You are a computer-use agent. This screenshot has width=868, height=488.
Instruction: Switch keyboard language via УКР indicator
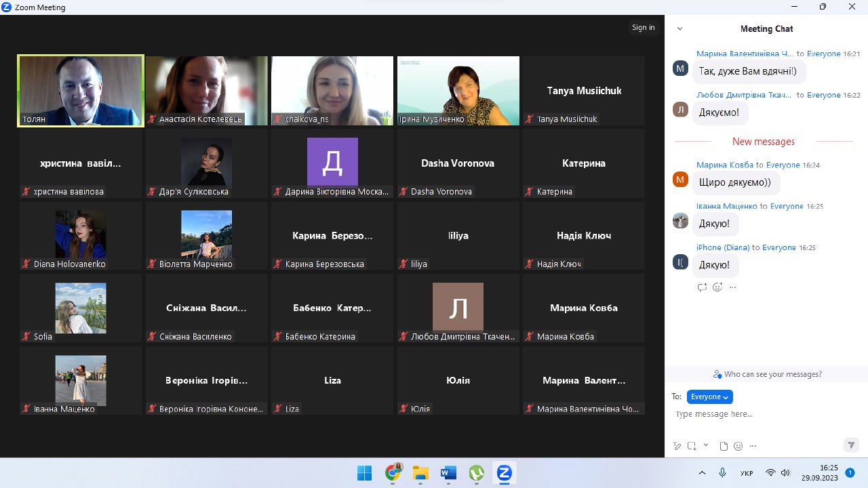pyautogui.click(x=746, y=472)
